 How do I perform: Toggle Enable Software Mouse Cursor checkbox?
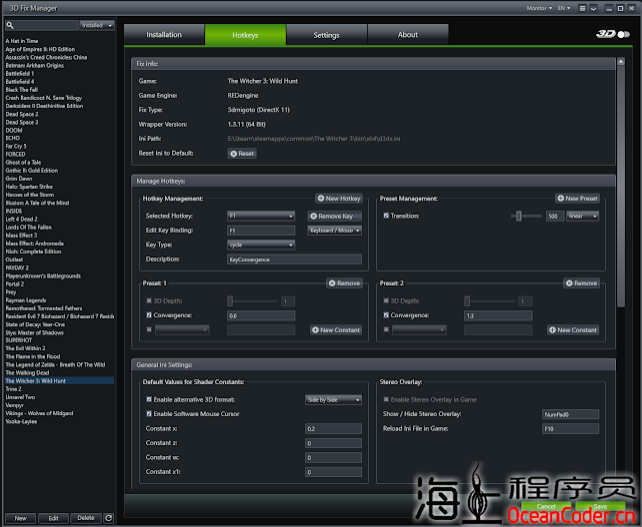pos(149,414)
